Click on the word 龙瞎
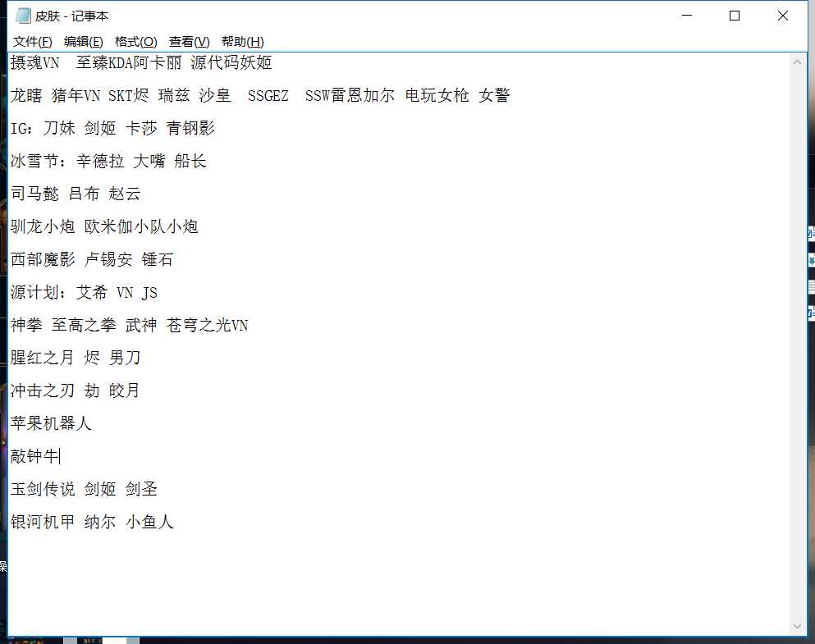 coord(26,95)
